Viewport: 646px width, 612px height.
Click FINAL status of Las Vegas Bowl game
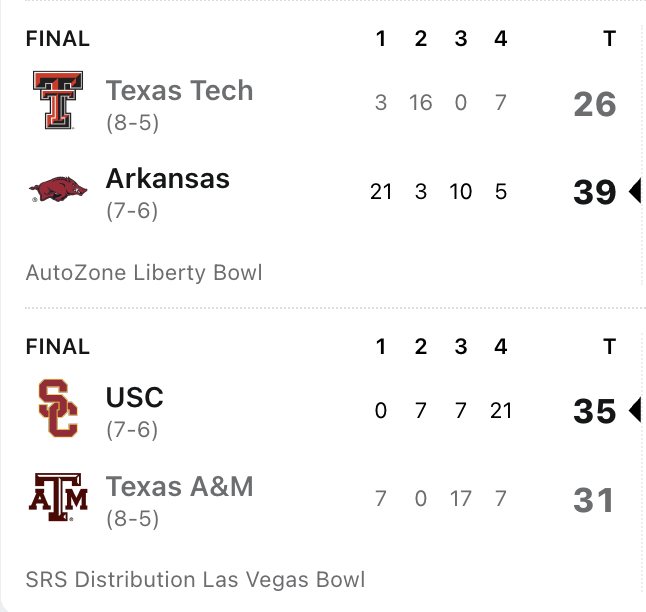(x=58, y=347)
